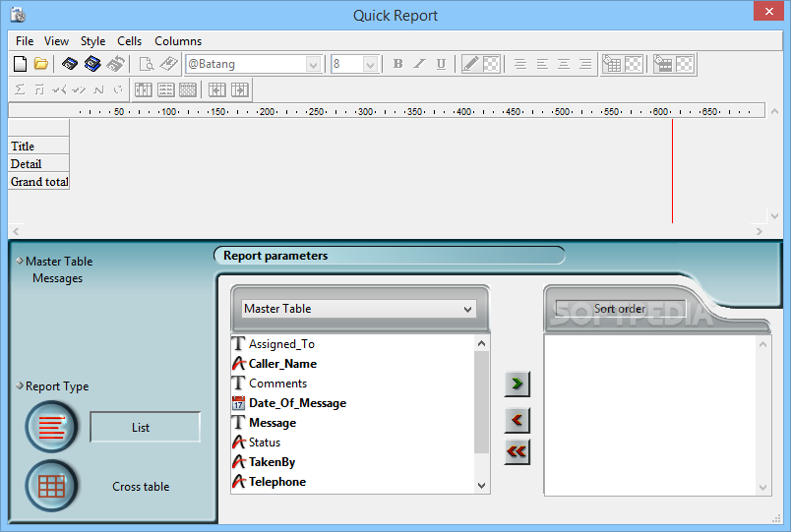Select the Date_Of_Message field
This screenshot has width=791, height=532.
(x=353, y=403)
